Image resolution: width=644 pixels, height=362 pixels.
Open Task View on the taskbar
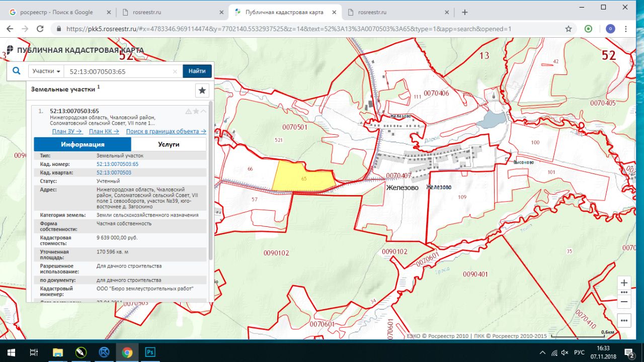(x=34, y=352)
